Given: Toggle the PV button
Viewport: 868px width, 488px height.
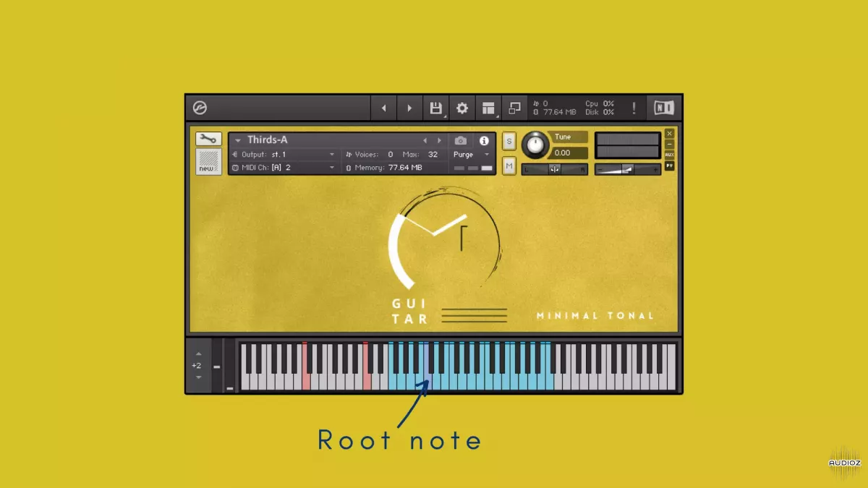Looking at the screenshot, I should [669, 166].
